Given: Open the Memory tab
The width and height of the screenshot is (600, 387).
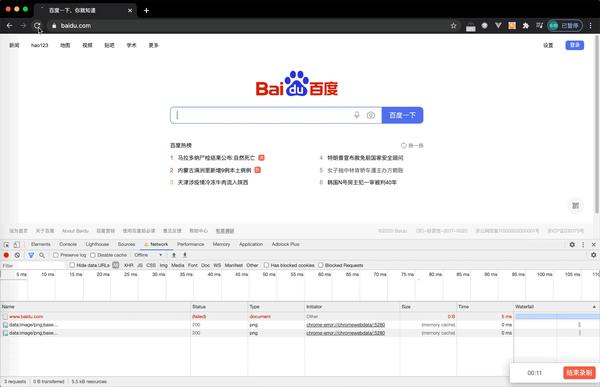Looking at the screenshot, I should coord(221,244).
